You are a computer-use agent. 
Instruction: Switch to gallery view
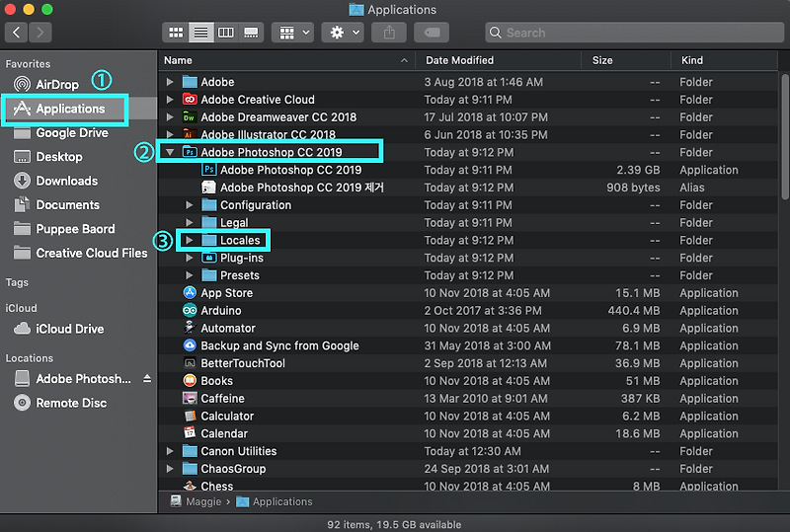tap(251, 33)
